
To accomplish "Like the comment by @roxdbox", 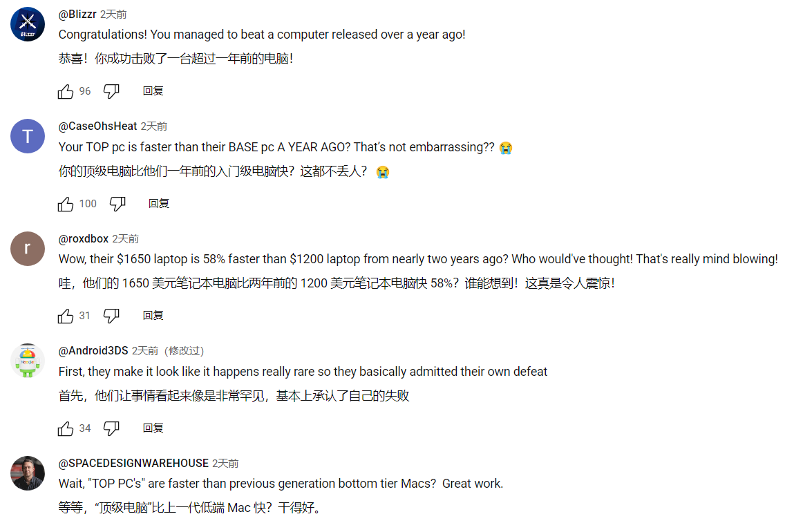I will pos(66,316).
